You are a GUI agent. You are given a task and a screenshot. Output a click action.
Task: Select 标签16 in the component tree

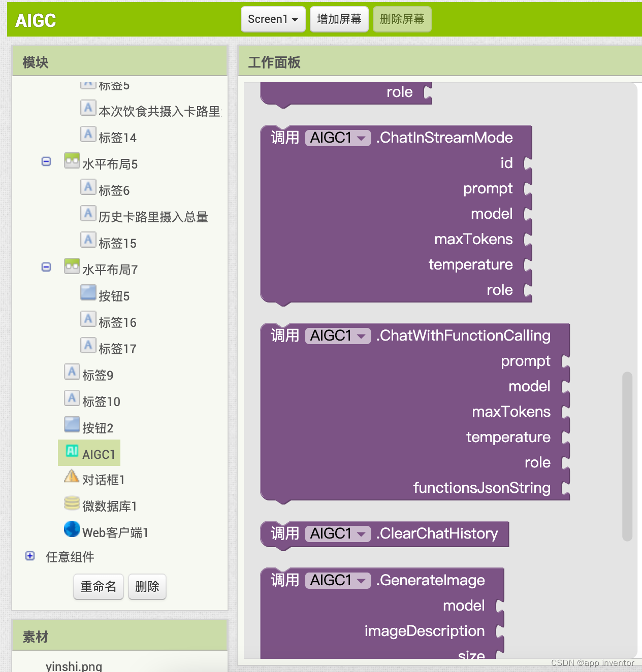coord(117,322)
